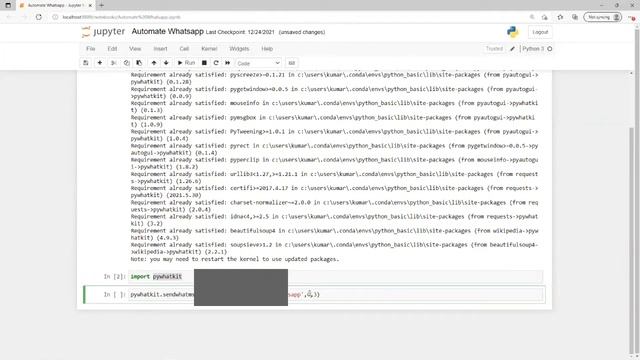Open the Insert menu
Image resolution: width=640 pixels, height=360 pixels.
(160, 49)
